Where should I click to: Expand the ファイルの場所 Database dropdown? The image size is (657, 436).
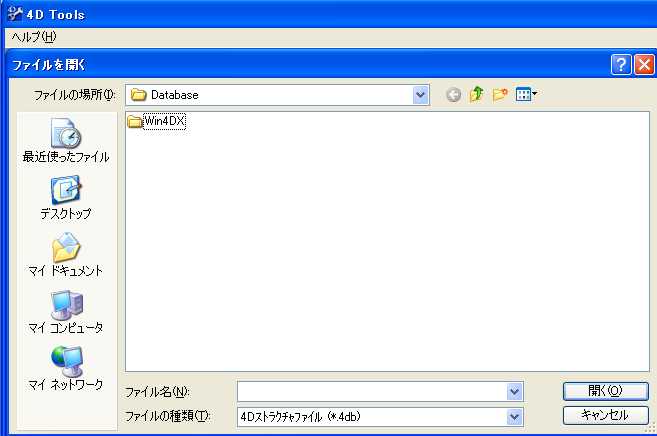[x=421, y=95]
